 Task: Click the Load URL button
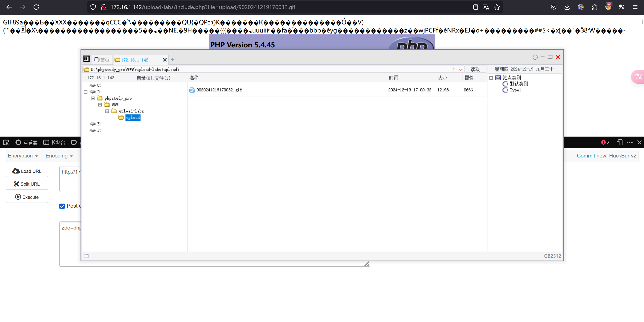pyautogui.click(x=27, y=171)
